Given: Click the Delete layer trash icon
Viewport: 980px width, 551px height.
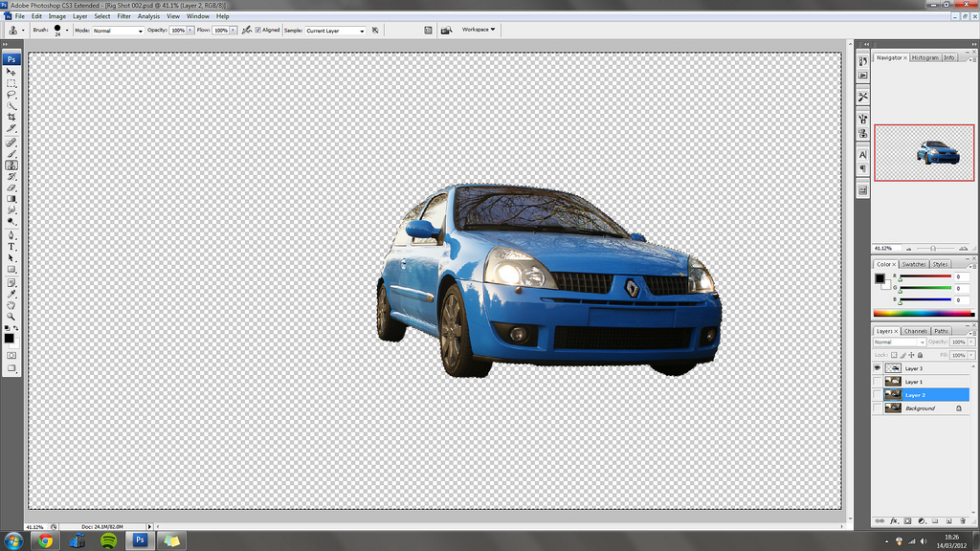Looking at the screenshot, I should point(962,521).
